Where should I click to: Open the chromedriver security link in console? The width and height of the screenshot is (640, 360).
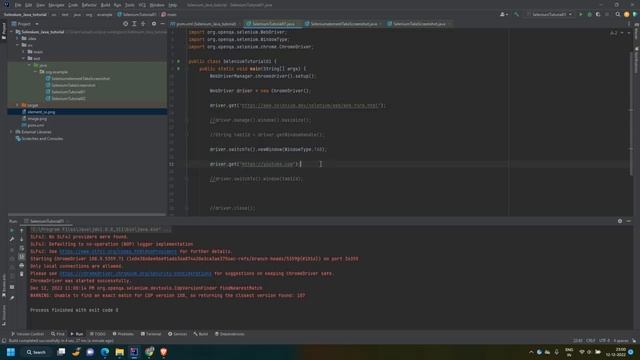tap(136, 273)
